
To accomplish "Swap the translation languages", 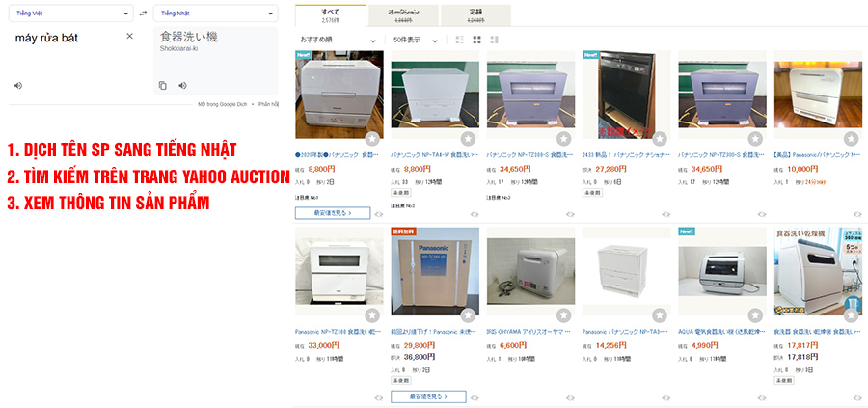I will point(143,13).
